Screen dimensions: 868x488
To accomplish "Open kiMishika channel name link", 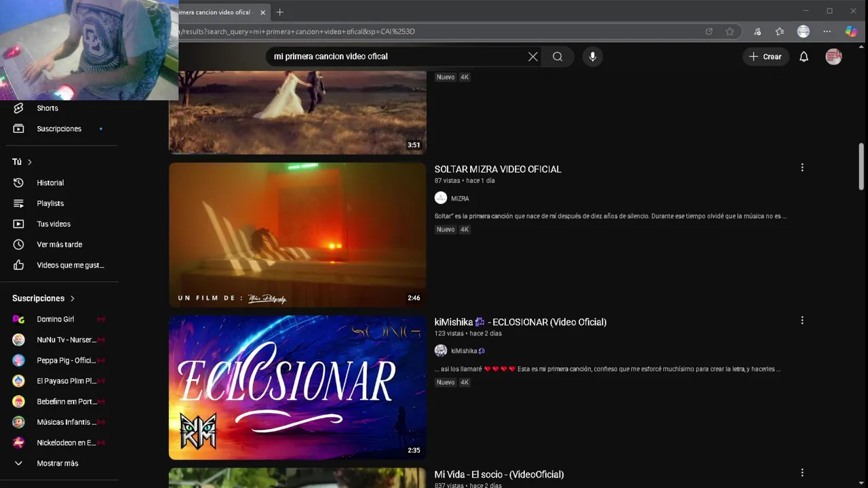I will coord(468,351).
